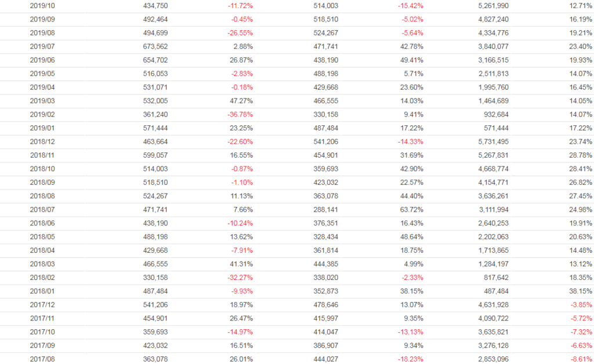Select the red -36.76% cell

240,114
